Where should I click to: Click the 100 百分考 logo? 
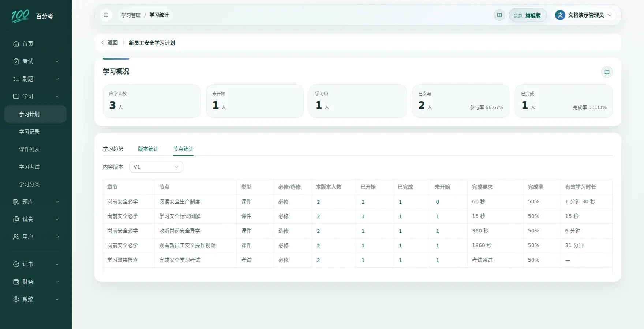point(33,16)
